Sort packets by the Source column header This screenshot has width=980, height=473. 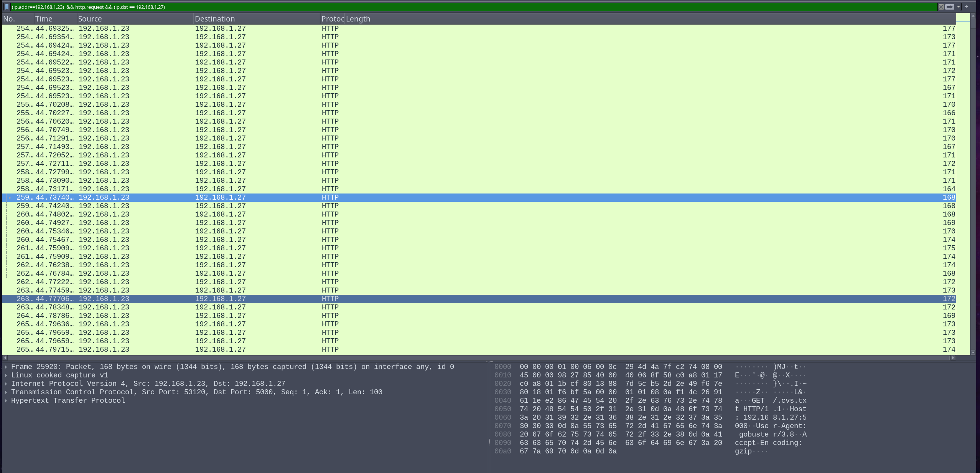click(90, 19)
